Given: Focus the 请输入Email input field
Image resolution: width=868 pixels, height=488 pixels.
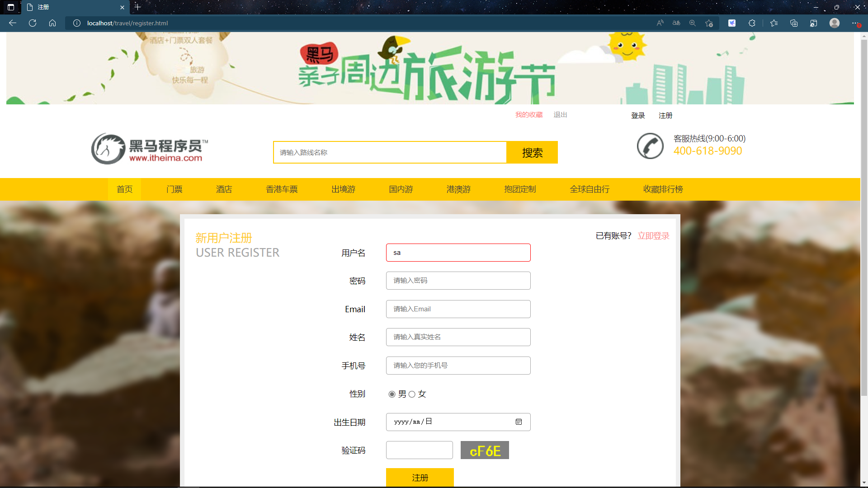Looking at the screenshot, I should pyautogui.click(x=458, y=309).
